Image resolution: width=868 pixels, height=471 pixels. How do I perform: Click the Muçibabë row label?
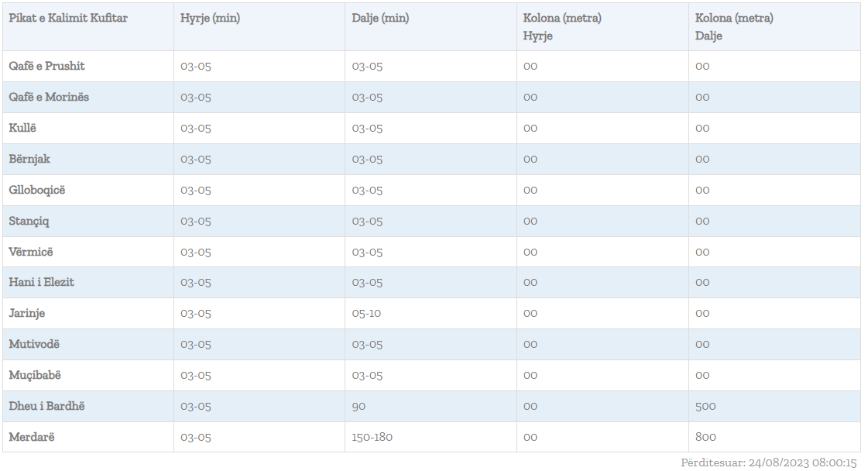pyautogui.click(x=35, y=376)
